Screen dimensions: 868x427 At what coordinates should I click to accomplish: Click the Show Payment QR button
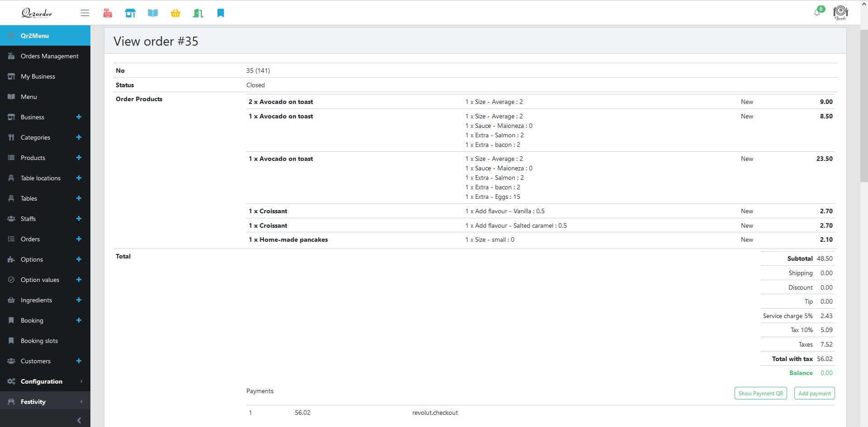[x=760, y=393]
